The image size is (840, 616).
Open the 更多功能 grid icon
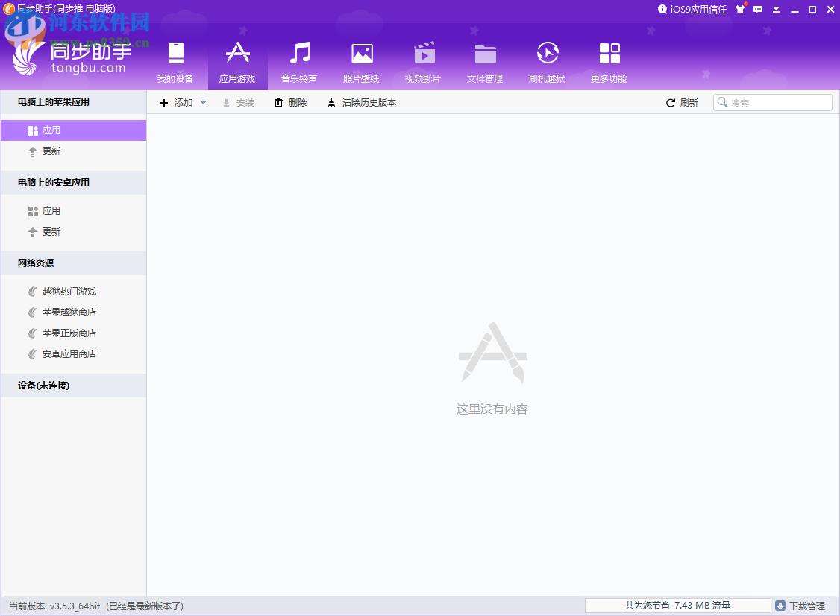pos(609,54)
